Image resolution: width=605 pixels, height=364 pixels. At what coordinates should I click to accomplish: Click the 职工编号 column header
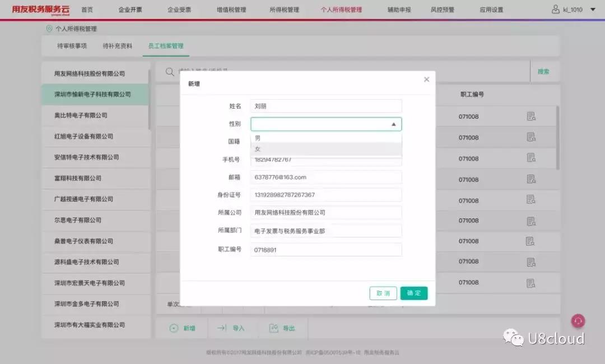[472, 95]
